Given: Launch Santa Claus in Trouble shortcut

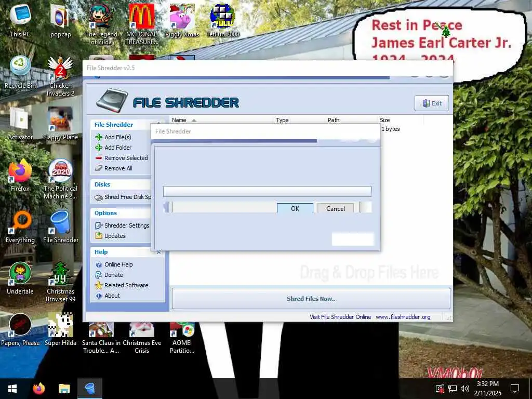Looking at the screenshot, I should click(x=101, y=338).
